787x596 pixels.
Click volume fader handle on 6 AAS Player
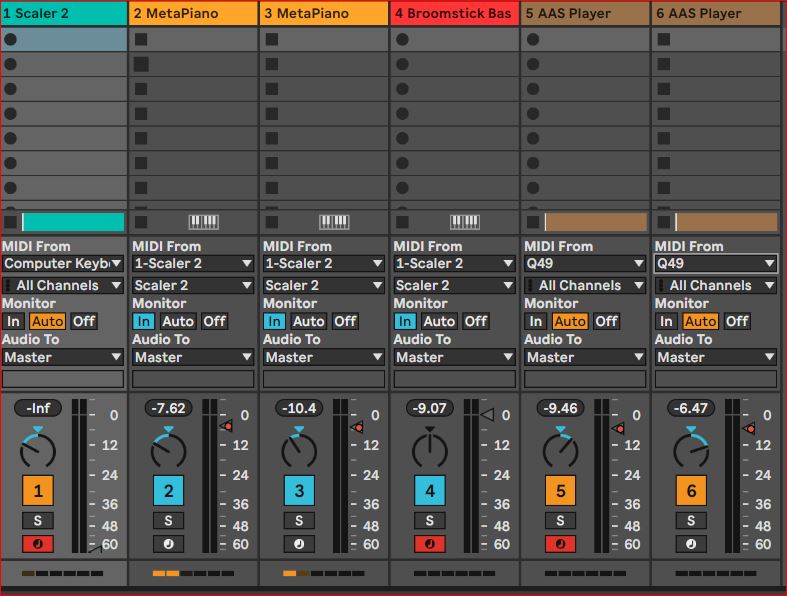coord(749,428)
